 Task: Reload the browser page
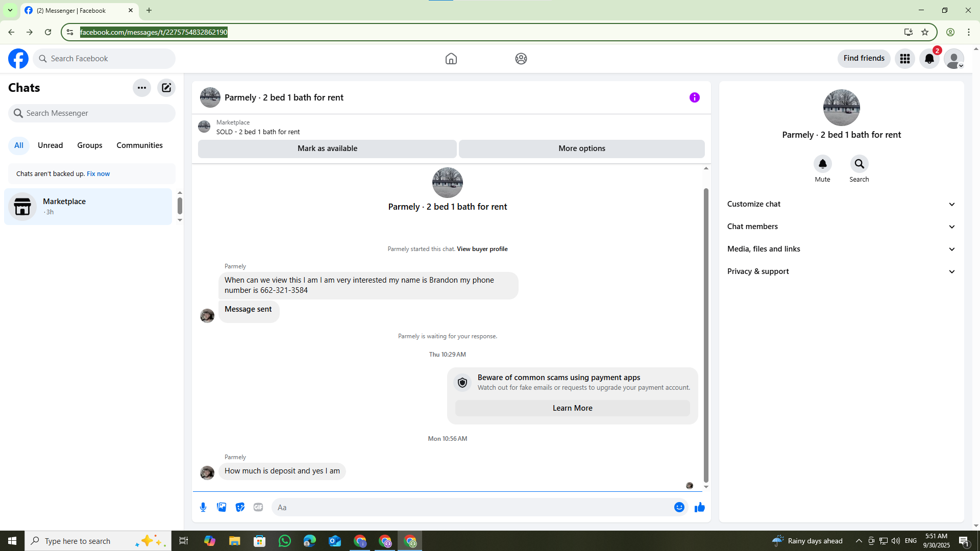(48, 32)
